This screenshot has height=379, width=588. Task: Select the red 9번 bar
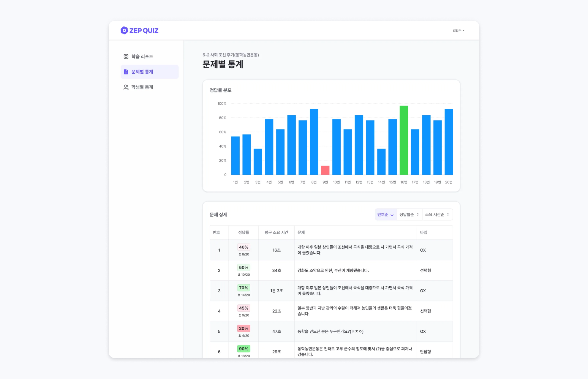(x=325, y=170)
